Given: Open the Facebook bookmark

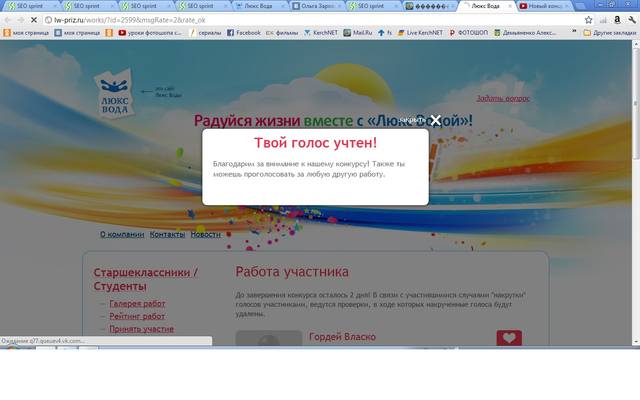Looking at the screenshot, I should pyautogui.click(x=244, y=33).
